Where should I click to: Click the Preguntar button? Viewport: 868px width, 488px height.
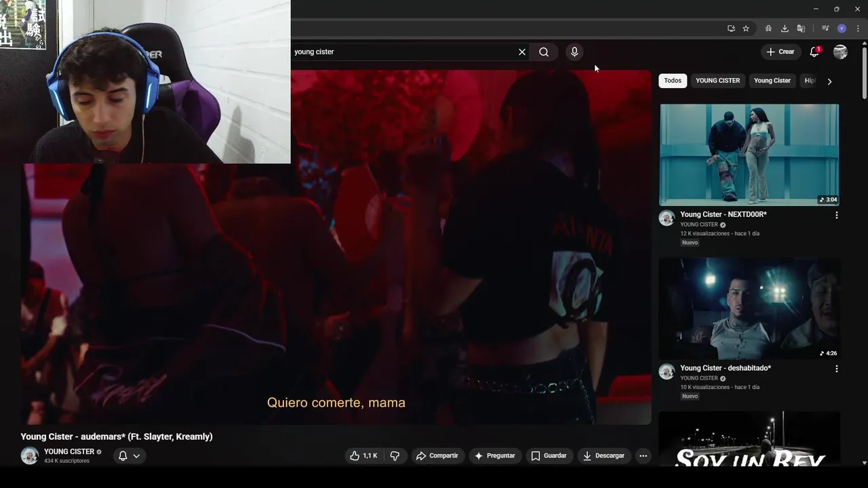pyautogui.click(x=495, y=455)
